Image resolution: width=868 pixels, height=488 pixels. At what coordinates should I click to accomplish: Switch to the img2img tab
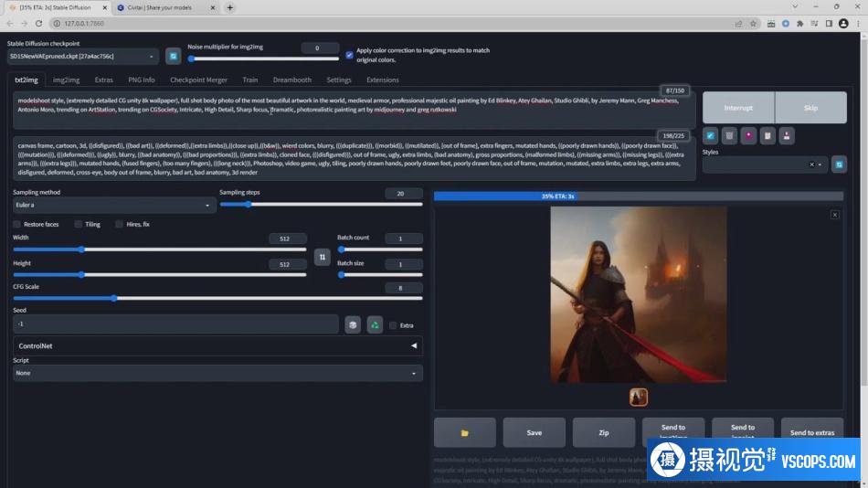click(x=66, y=80)
